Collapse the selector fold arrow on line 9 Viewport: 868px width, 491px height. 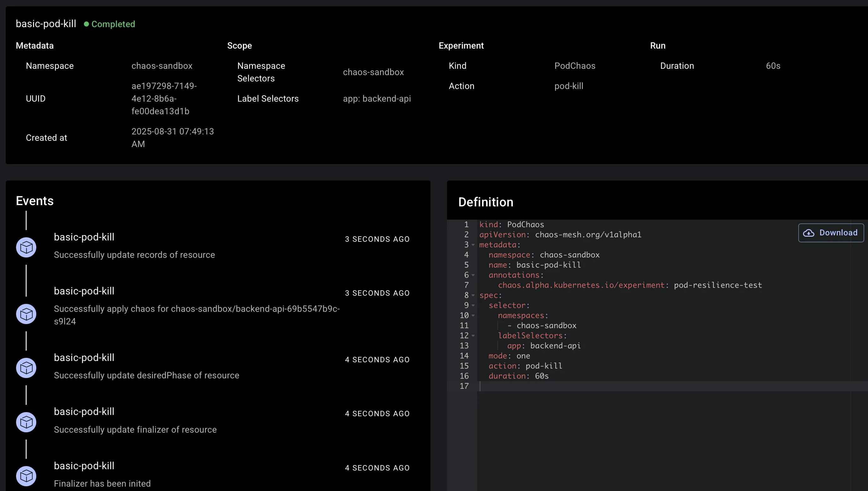coord(473,305)
